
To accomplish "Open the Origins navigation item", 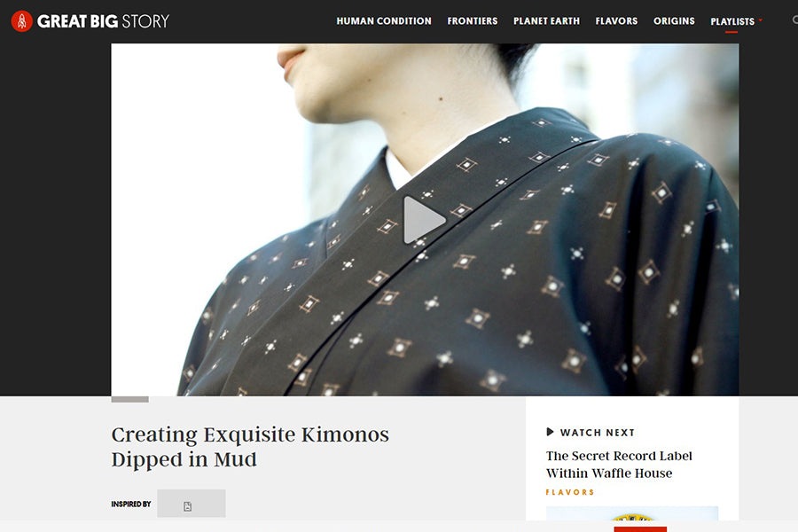I will [674, 21].
